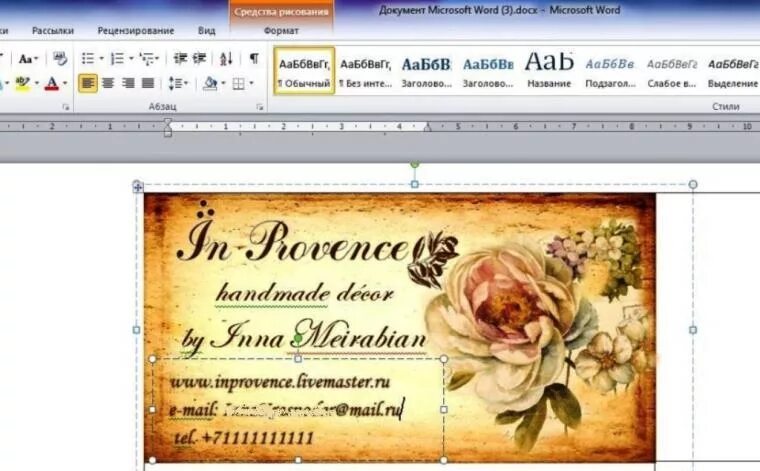Apply the Слабое выделение style

click(672, 71)
